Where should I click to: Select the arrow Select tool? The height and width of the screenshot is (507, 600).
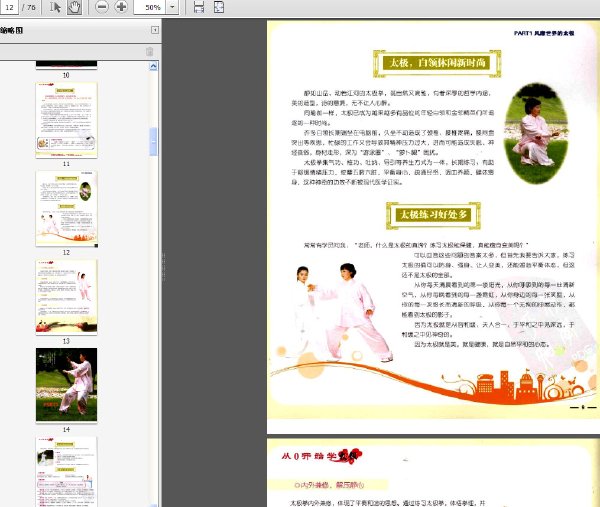pos(55,7)
